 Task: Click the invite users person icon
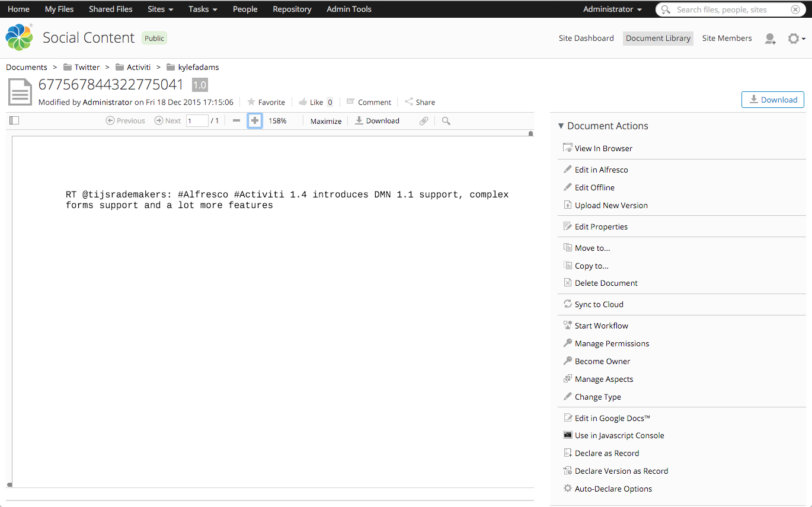tap(770, 39)
